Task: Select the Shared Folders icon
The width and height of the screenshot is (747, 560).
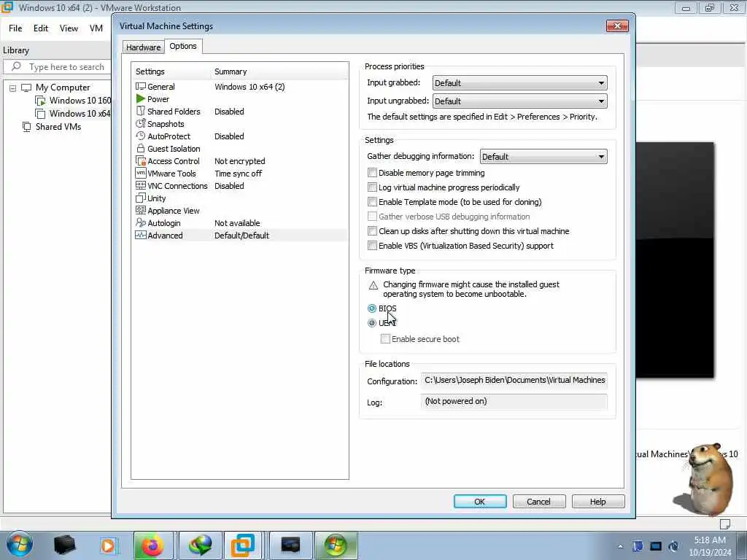Action: click(x=141, y=112)
